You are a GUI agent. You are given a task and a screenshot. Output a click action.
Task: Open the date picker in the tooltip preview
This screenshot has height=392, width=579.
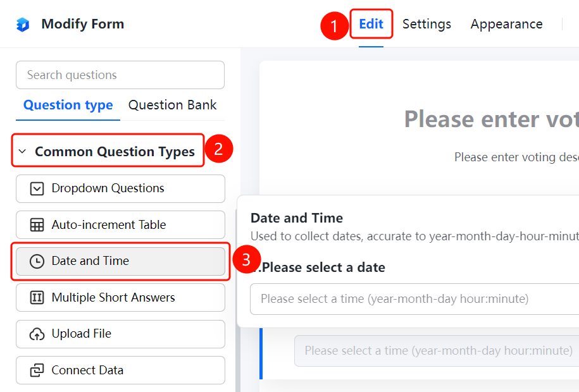[414, 299]
